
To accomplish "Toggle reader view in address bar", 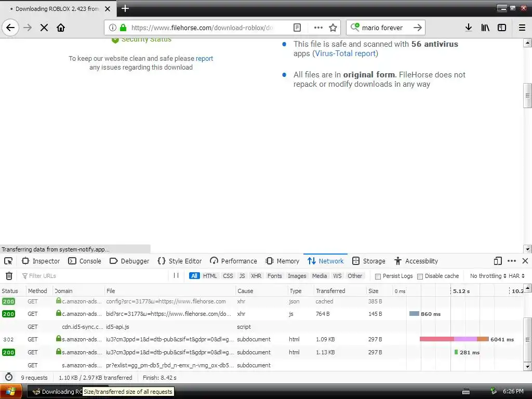I will (x=297, y=28).
